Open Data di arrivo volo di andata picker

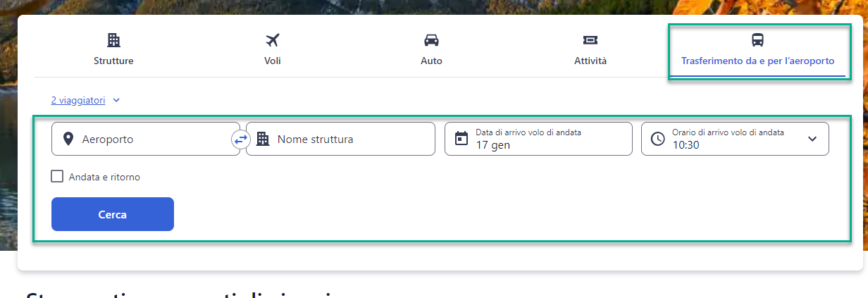coord(538,139)
